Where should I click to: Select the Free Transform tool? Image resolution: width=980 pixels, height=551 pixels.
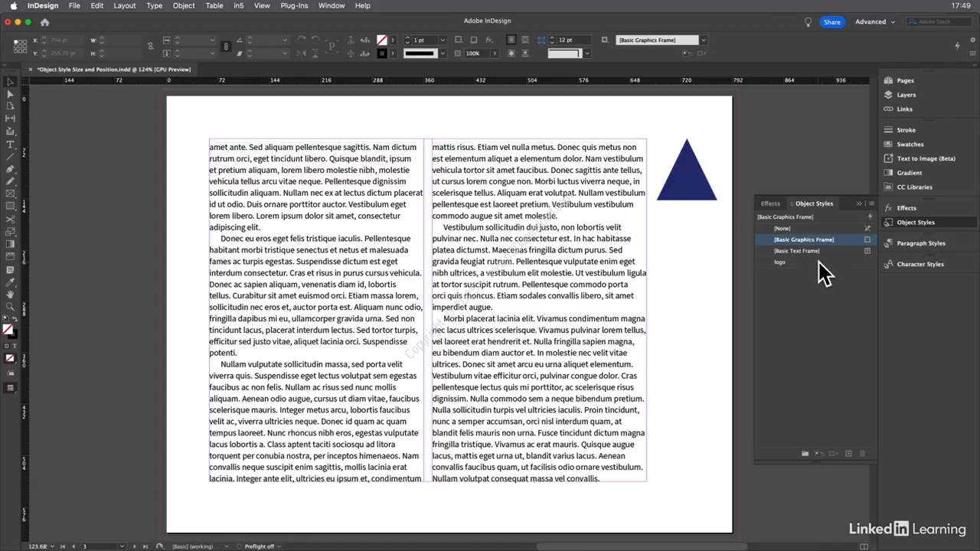pyautogui.click(x=10, y=232)
